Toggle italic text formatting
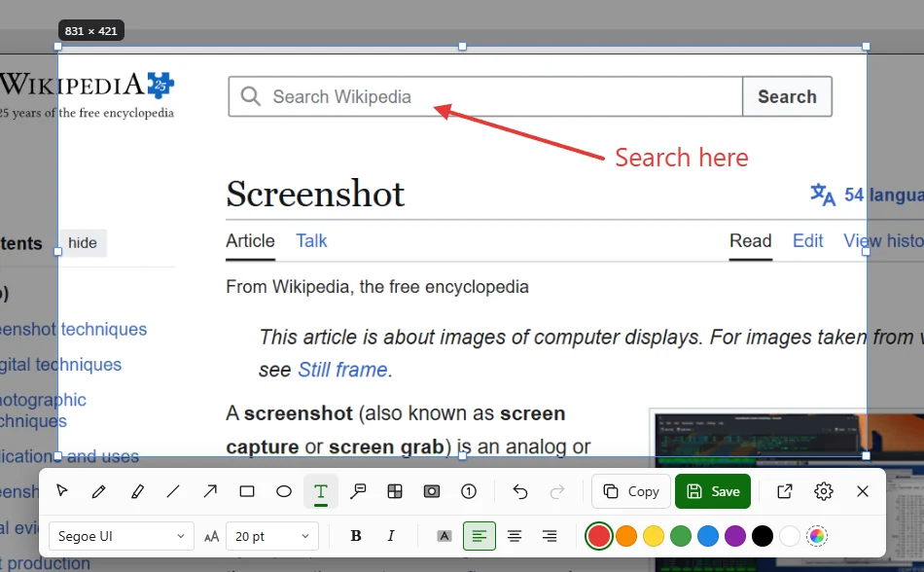Screen dimensions: 924x572 coord(391,536)
